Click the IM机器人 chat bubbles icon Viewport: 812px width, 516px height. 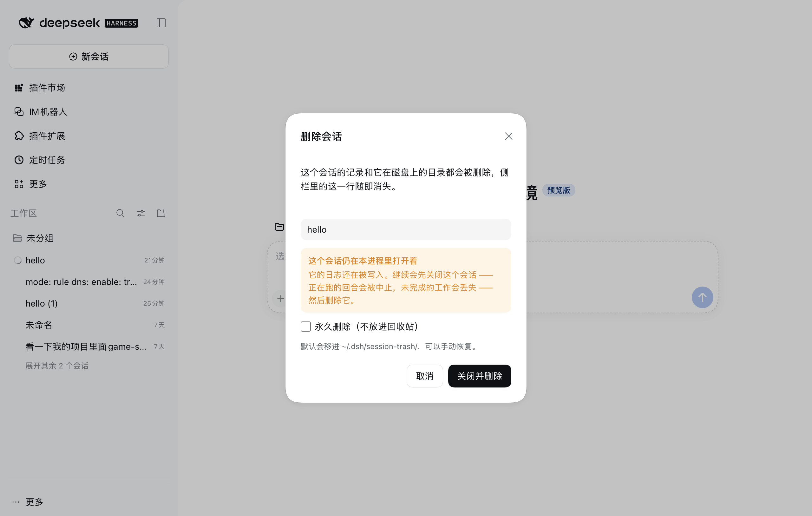tap(19, 112)
